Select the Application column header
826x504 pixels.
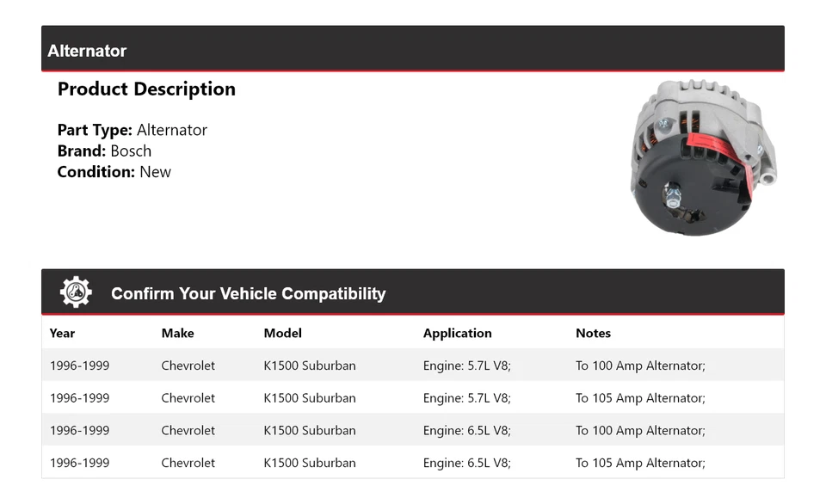point(457,333)
